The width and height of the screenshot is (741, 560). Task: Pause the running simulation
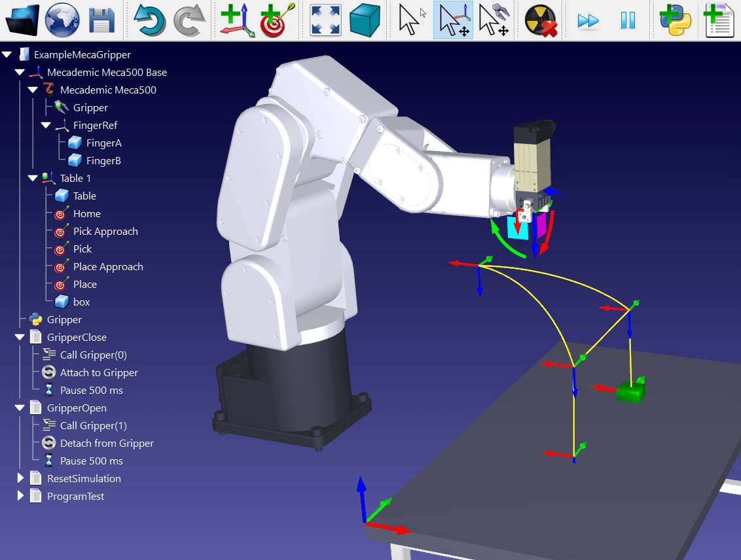(x=628, y=20)
